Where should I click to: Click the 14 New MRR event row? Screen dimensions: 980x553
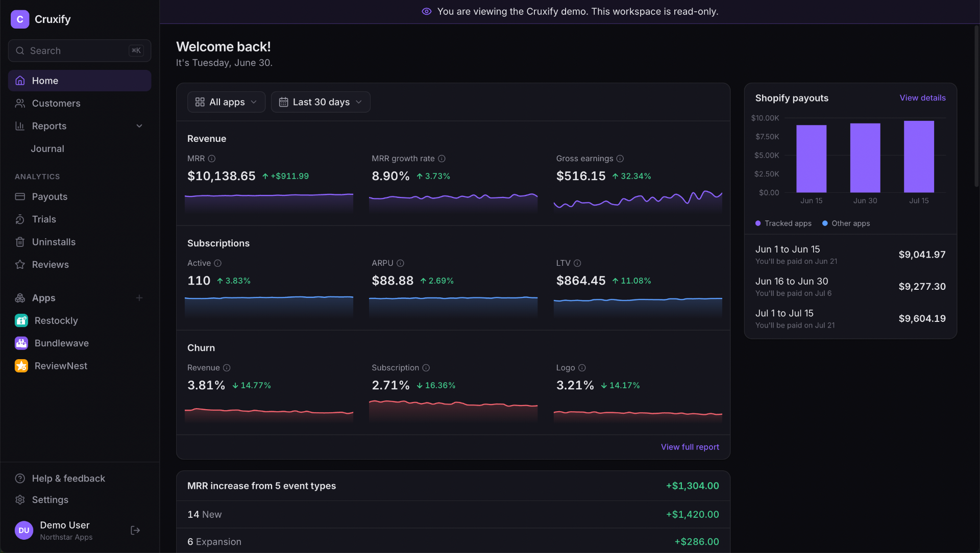(x=453, y=514)
